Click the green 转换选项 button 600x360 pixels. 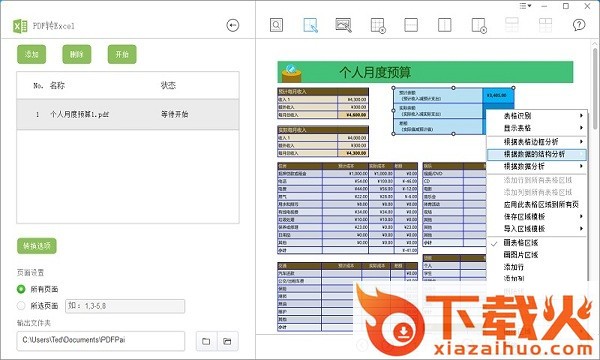(x=37, y=246)
